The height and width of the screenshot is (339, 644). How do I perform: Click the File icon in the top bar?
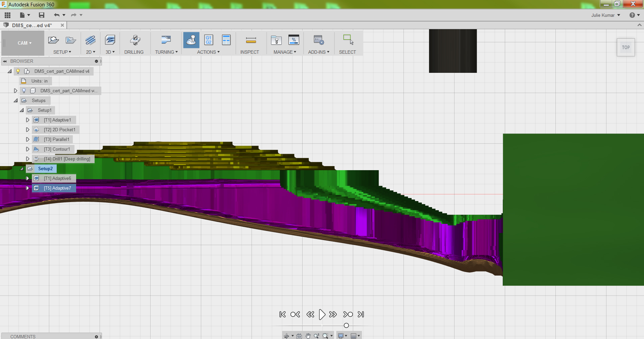[x=22, y=15]
